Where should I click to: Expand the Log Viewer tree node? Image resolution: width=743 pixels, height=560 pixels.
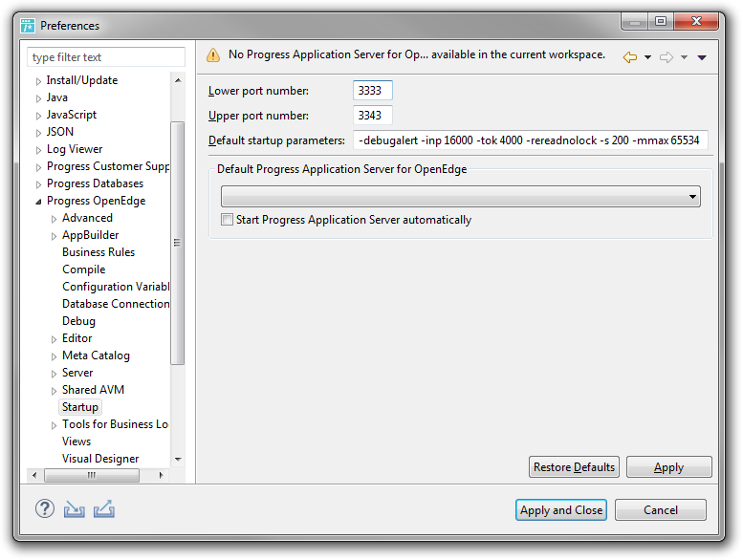(x=38, y=150)
